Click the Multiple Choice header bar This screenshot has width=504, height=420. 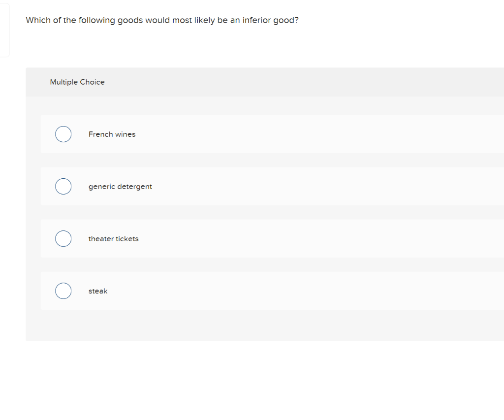[77, 82]
